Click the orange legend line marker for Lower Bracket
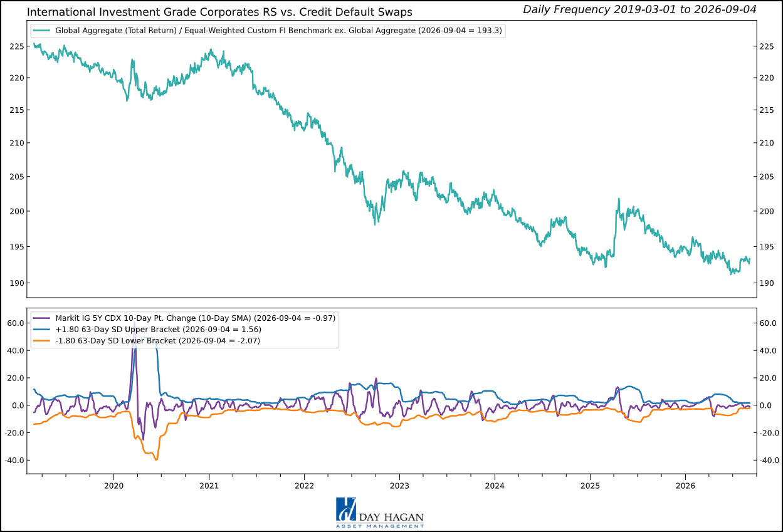The height and width of the screenshot is (532, 783). [42, 341]
